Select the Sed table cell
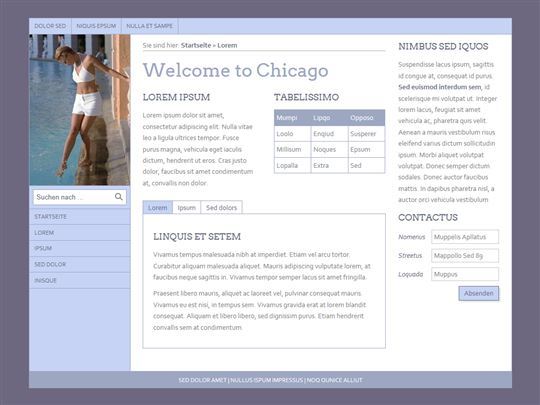Image resolution: width=540 pixels, height=405 pixels. pos(366,165)
